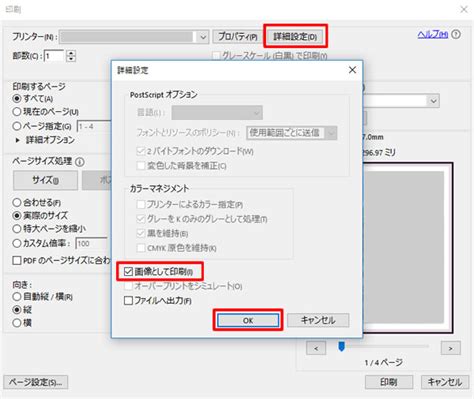This screenshot has width=474, height=399.
Task: Select 現在のページ radio button
Action: click(17, 112)
